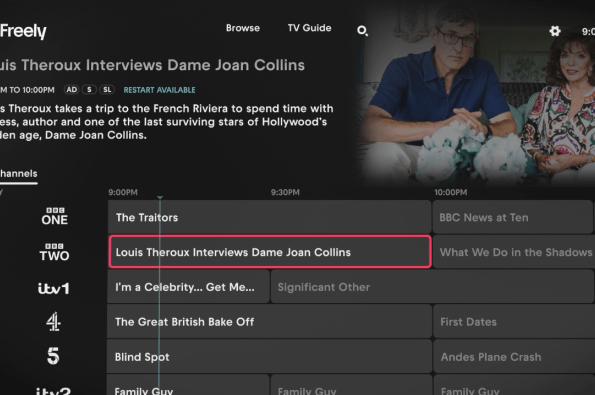Click the 9:30PM time label
Screen dimensions: 595x395
[x=285, y=192]
